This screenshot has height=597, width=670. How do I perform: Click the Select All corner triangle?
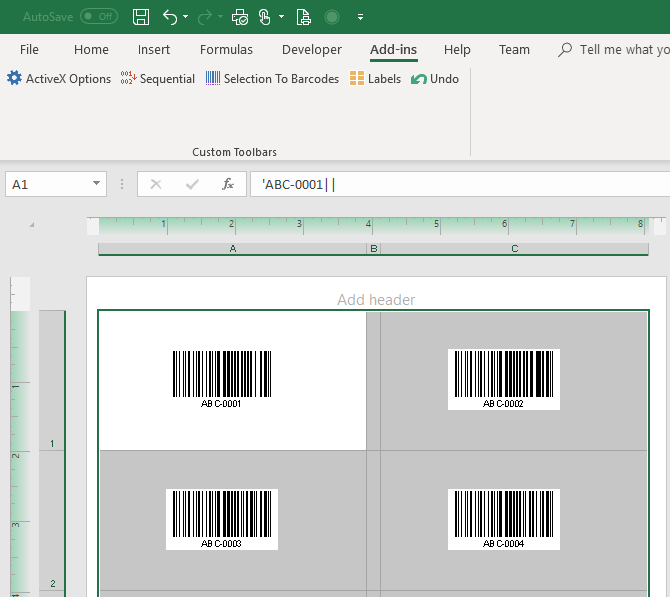click(32, 225)
